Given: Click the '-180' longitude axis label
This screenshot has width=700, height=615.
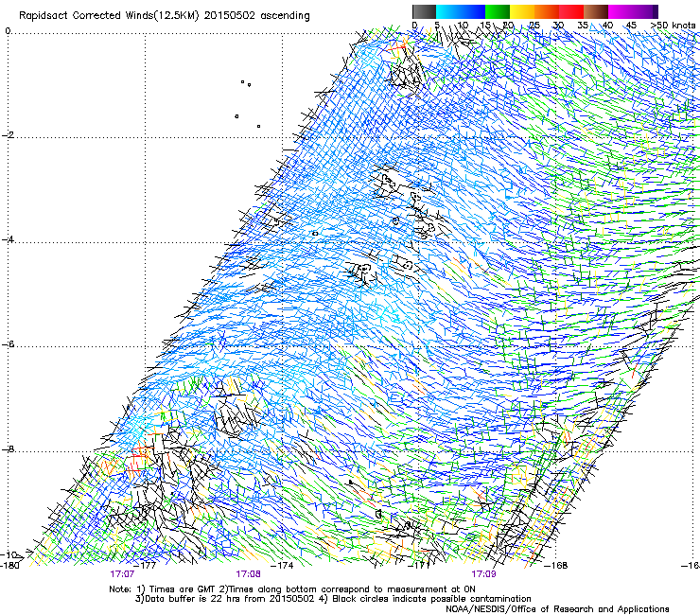Looking at the screenshot, I should tap(9, 566).
